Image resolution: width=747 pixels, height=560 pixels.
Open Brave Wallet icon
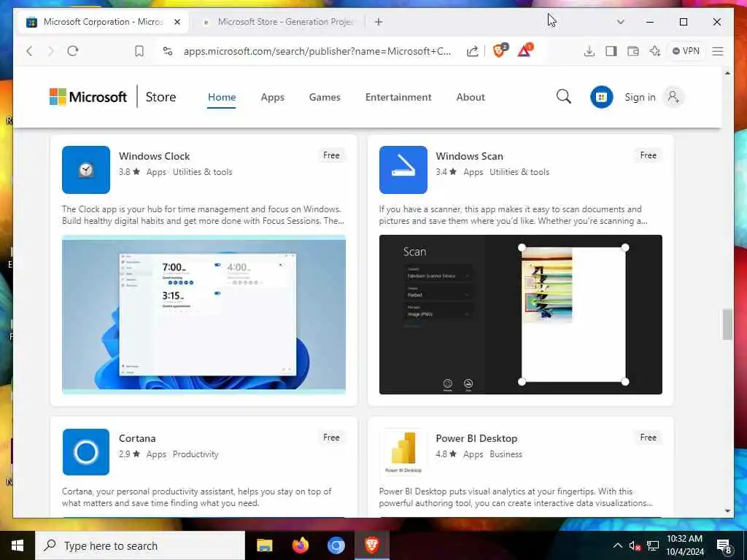point(633,51)
